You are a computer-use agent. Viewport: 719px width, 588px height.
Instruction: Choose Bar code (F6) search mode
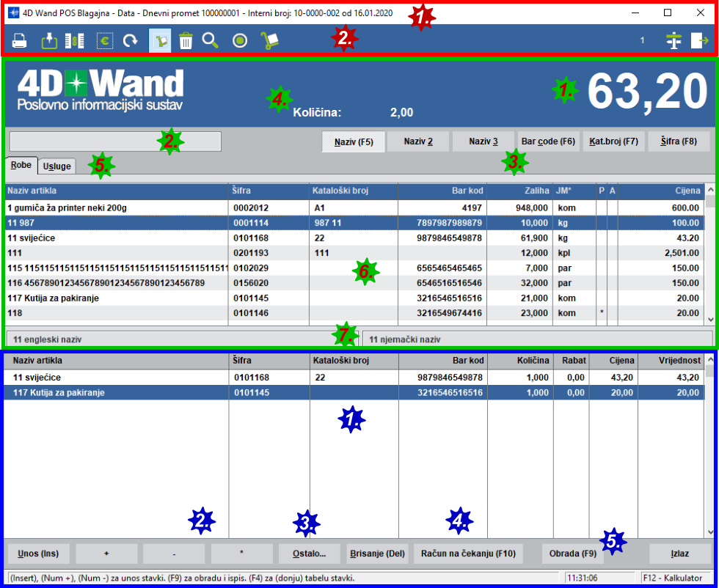(x=549, y=142)
